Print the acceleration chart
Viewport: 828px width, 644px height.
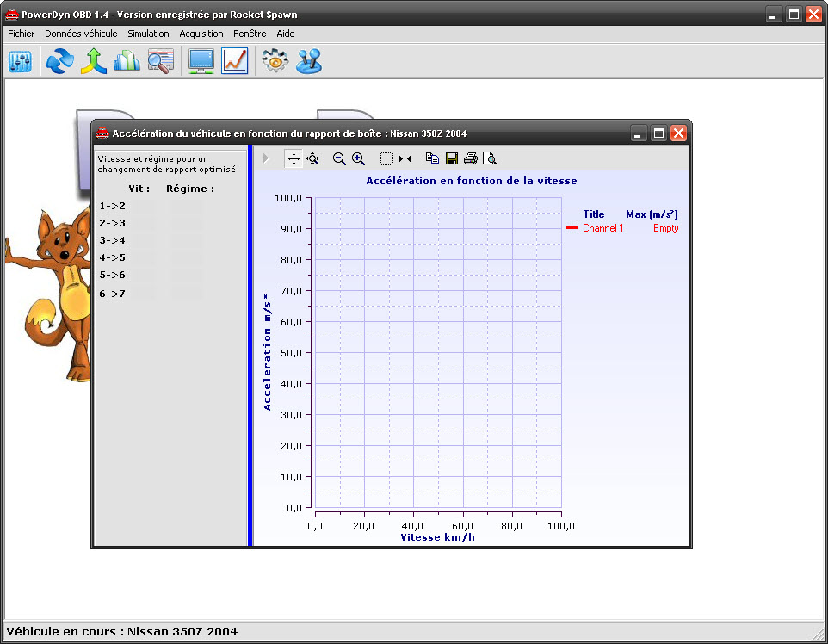[471, 158]
